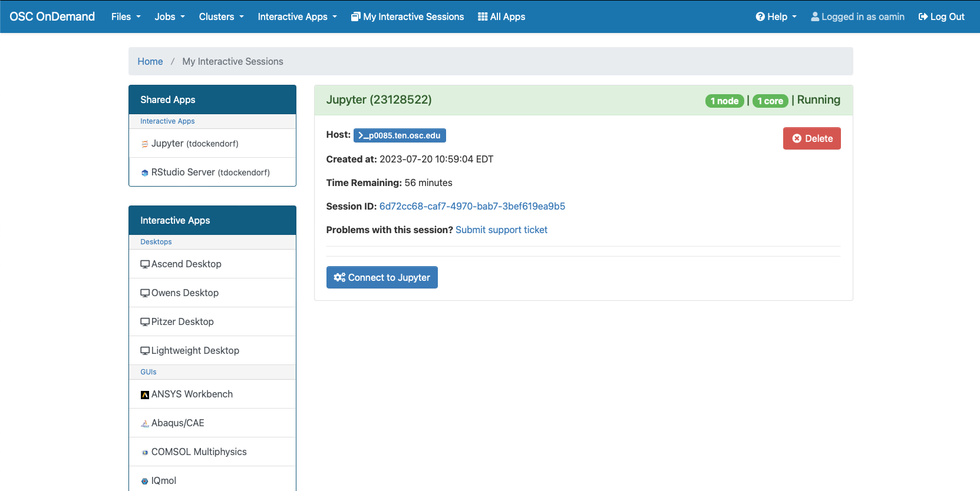
Task: Click the OSC OnDemand brand link
Action: [52, 16]
